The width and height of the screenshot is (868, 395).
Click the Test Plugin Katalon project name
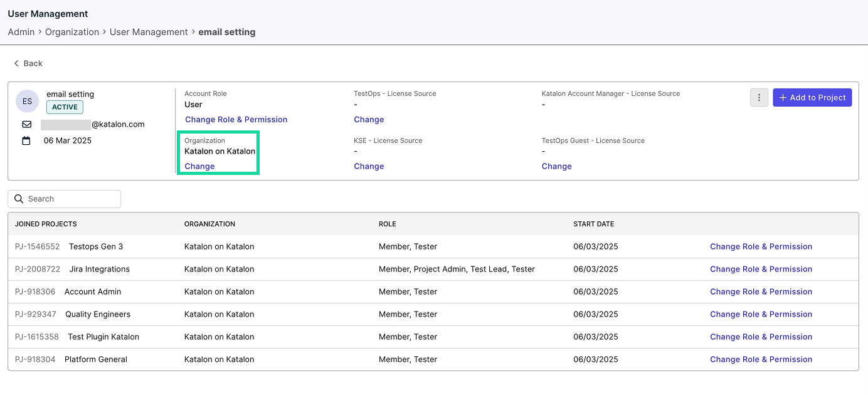103,337
